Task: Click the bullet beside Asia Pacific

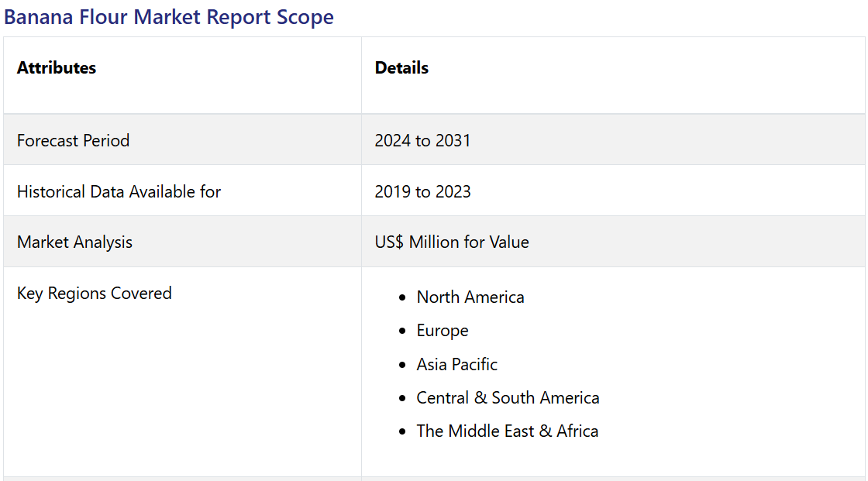Action: click(401, 365)
